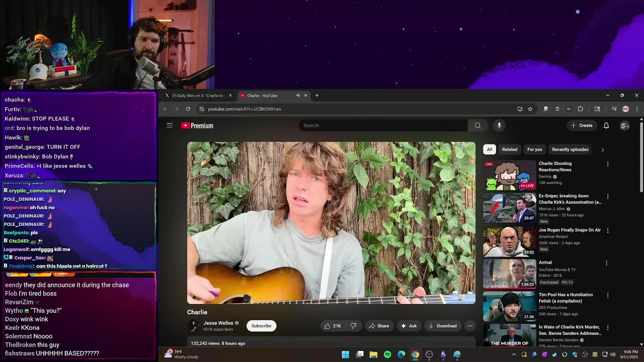Select the Related filter chip
This screenshot has width=644, height=362.
pos(510,149)
